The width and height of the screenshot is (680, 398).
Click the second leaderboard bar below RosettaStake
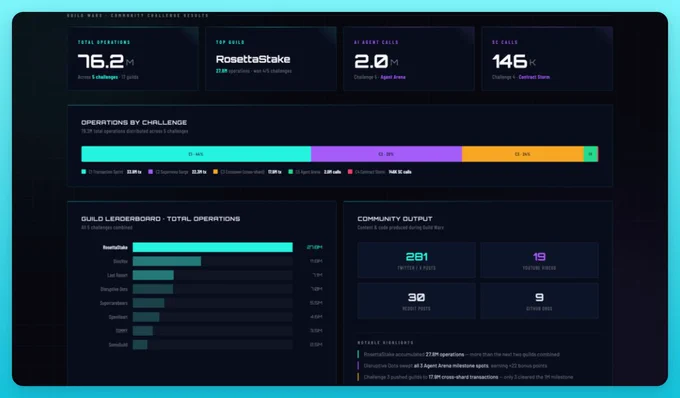(x=167, y=261)
